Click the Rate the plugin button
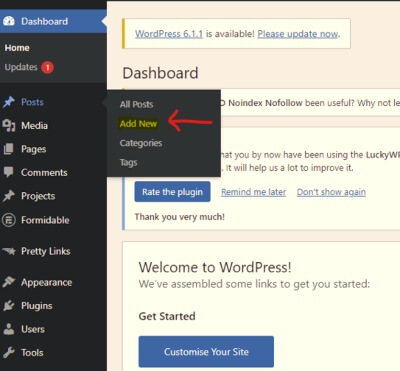The image size is (400, 371). pos(172,192)
